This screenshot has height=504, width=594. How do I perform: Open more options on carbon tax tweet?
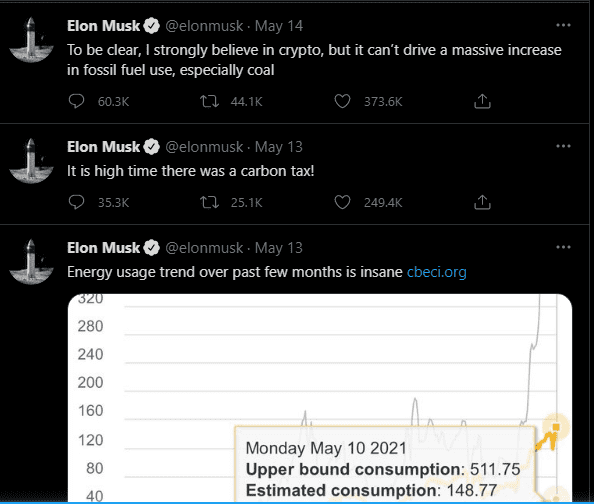point(563,146)
